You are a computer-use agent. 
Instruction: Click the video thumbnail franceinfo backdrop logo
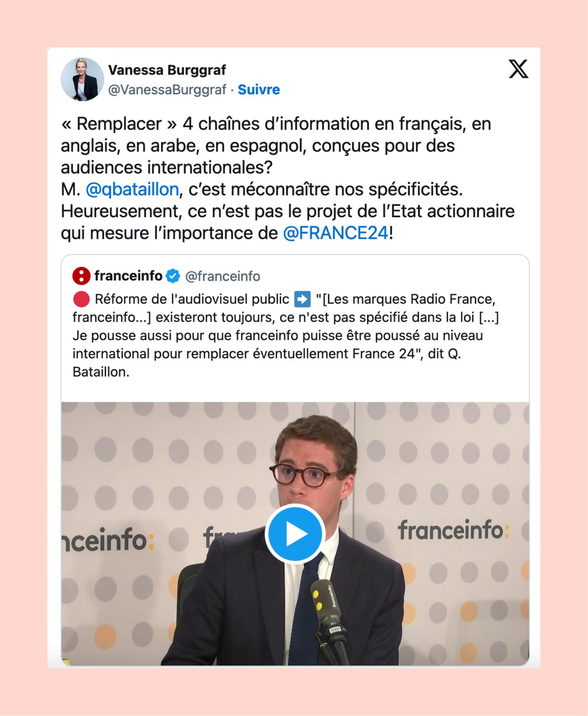pos(453,531)
